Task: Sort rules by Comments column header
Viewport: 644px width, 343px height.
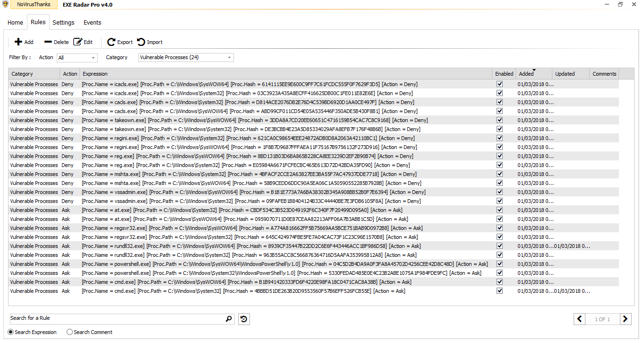Action: coord(604,74)
